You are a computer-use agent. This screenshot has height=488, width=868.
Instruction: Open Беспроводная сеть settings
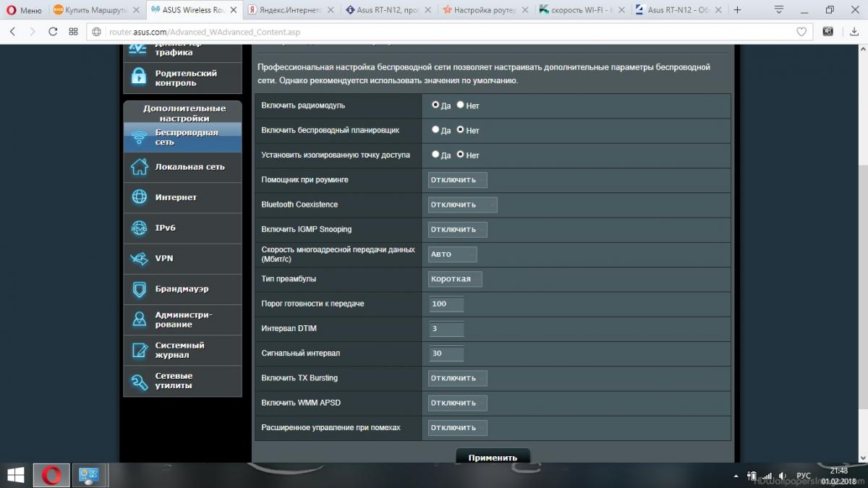[182, 137]
